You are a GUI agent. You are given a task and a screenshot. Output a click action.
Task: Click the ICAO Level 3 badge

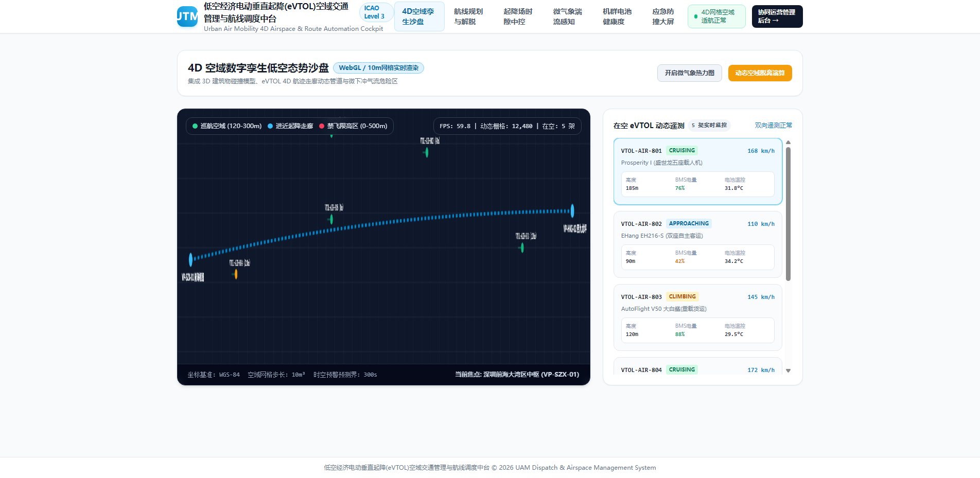[375, 12]
